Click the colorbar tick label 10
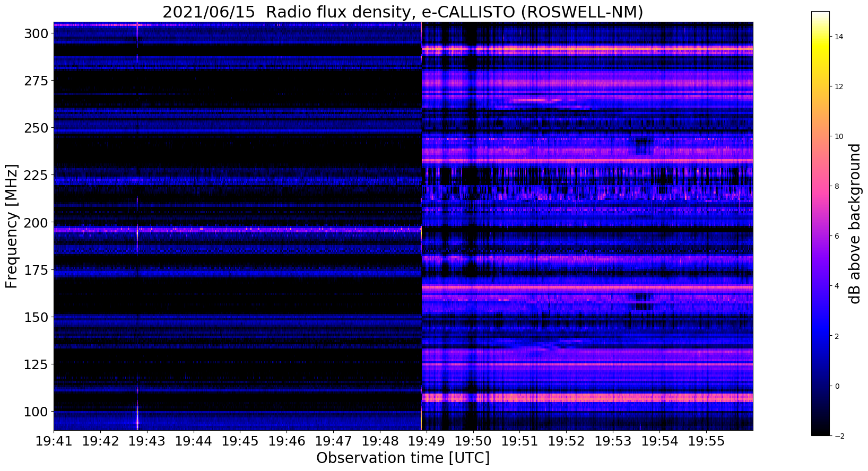The height and width of the screenshot is (471, 868). [839, 136]
